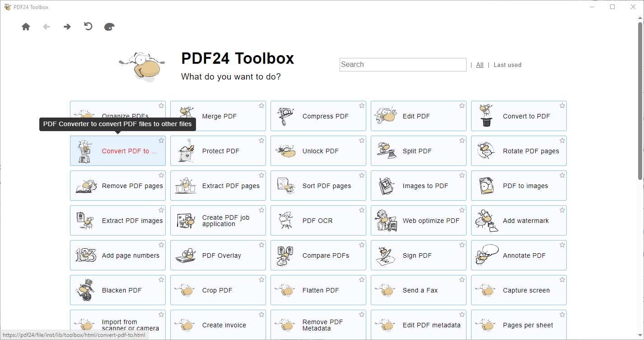Open the Sign PDF tool

pyautogui.click(x=419, y=255)
